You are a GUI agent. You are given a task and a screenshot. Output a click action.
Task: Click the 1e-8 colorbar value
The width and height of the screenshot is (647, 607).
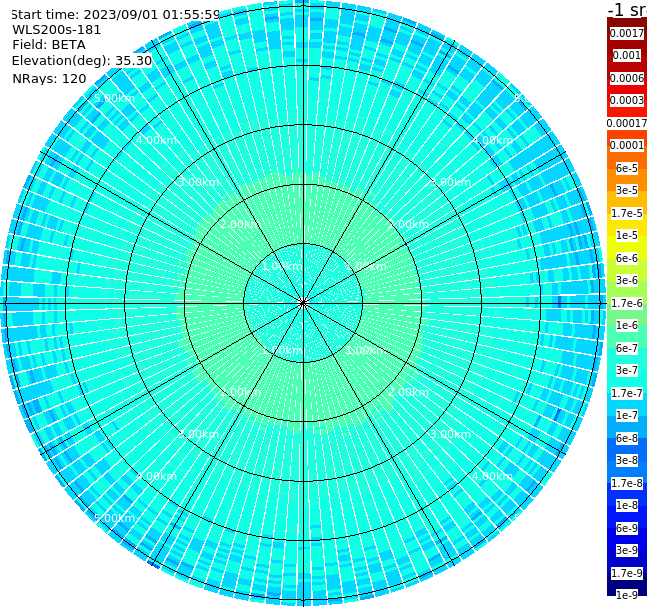point(627,505)
